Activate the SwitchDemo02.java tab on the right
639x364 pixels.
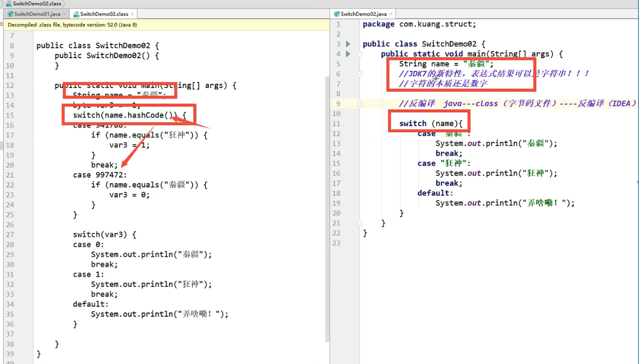pyautogui.click(x=363, y=14)
